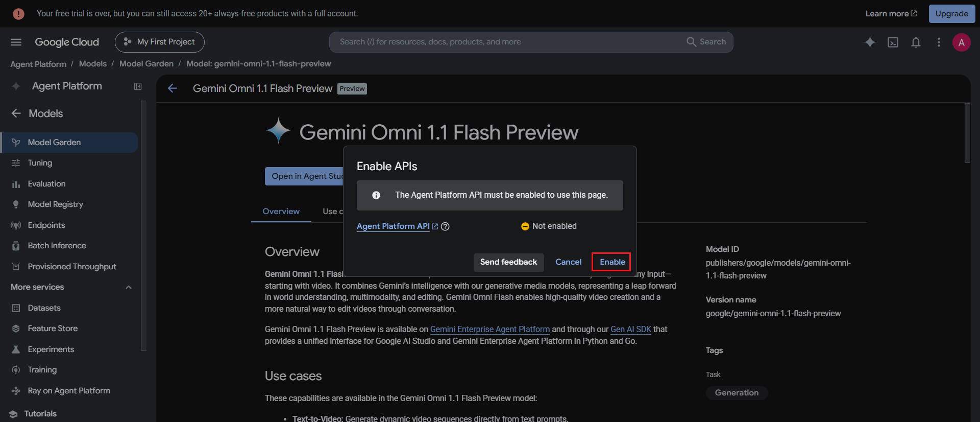The height and width of the screenshot is (422, 980).
Task: Click the back arrow beside Gemini Omni title
Action: point(173,88)
